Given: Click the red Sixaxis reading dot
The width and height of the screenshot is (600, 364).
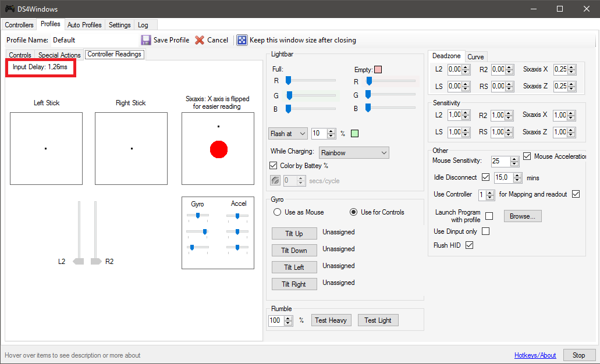Looking at the screenshot, I should pos(219,149).
